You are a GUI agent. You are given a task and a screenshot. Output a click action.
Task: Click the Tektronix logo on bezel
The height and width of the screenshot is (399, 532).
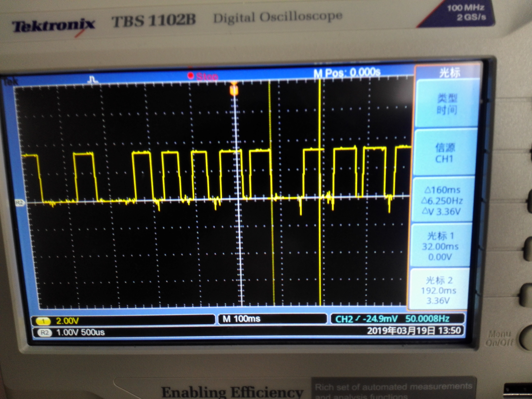pos(53,26)
